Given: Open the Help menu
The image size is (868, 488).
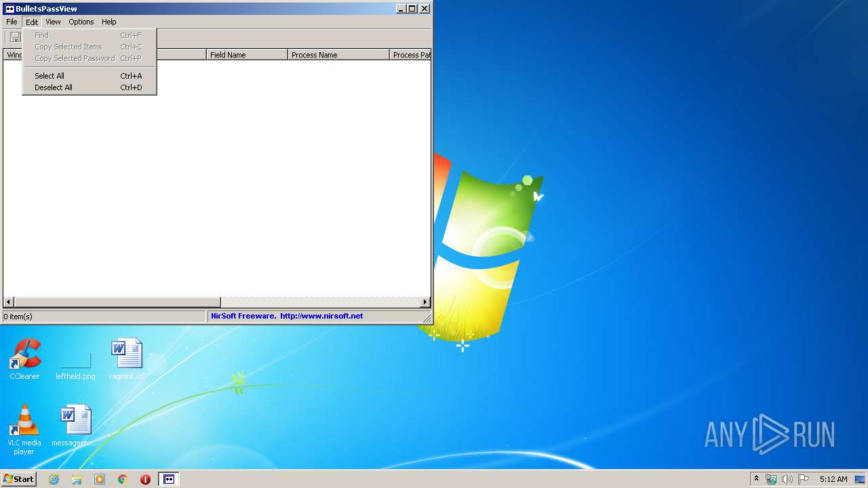Looking at the screenshot, I should pyautogui.click(x=109, y=22).
